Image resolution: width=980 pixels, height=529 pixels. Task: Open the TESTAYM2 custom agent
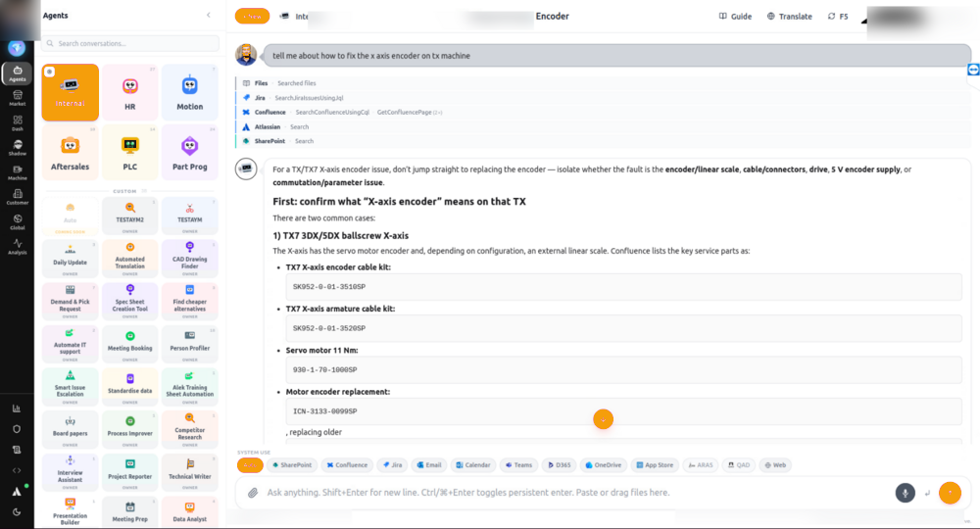click(130, 216)
